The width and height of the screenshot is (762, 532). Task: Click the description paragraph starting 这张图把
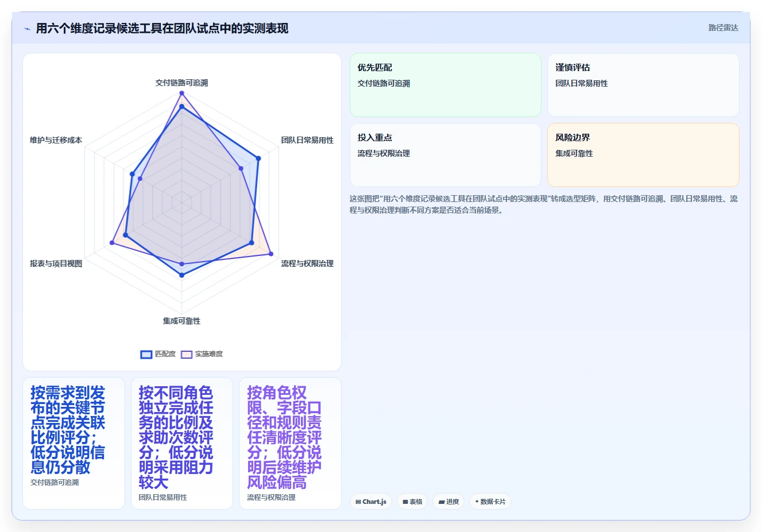click(x=544, y=204)
